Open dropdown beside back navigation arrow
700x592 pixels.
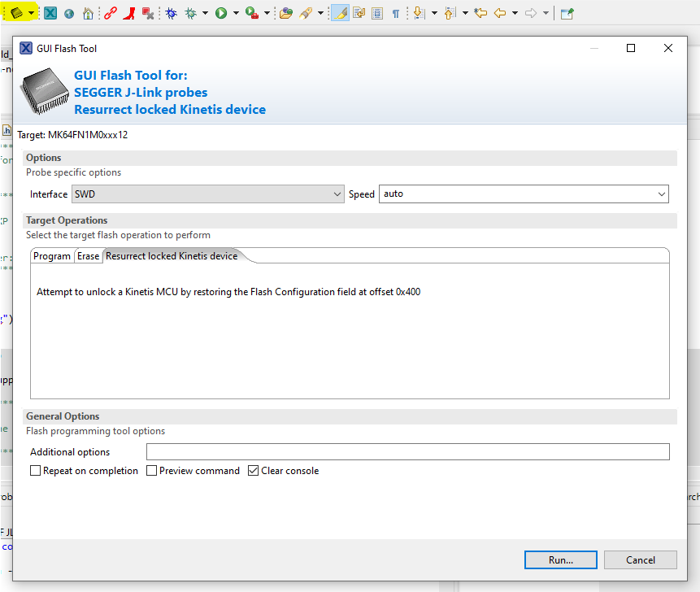click(515, 13)
